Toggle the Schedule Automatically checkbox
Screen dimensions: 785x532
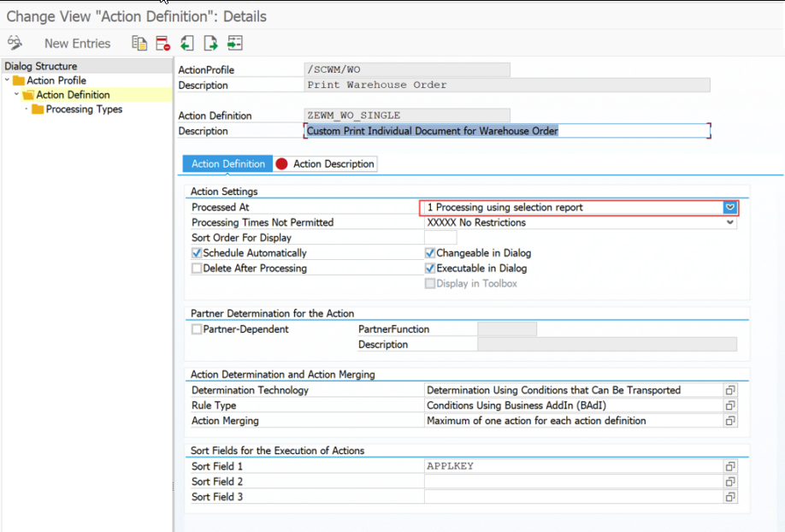click(x=197, y=253)
